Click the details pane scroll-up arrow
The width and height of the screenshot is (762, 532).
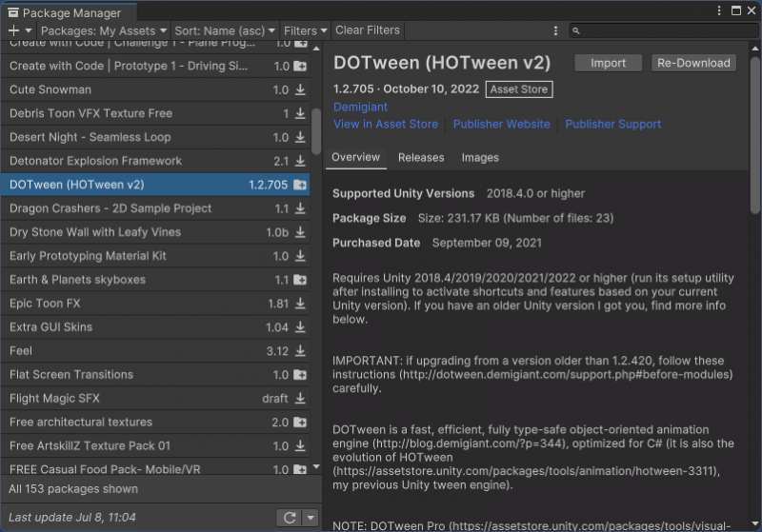[x=755, y=49]
